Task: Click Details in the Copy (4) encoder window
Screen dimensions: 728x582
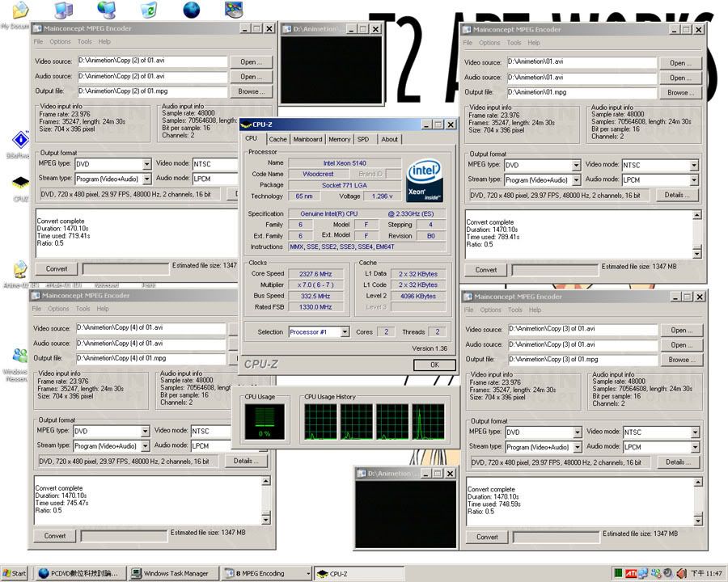Action: [x=246, y=462]
